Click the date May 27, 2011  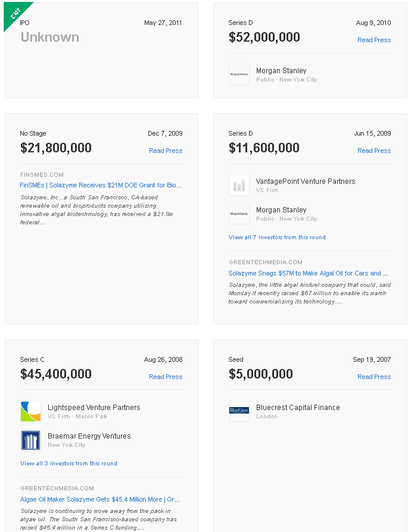coord(163,23)
